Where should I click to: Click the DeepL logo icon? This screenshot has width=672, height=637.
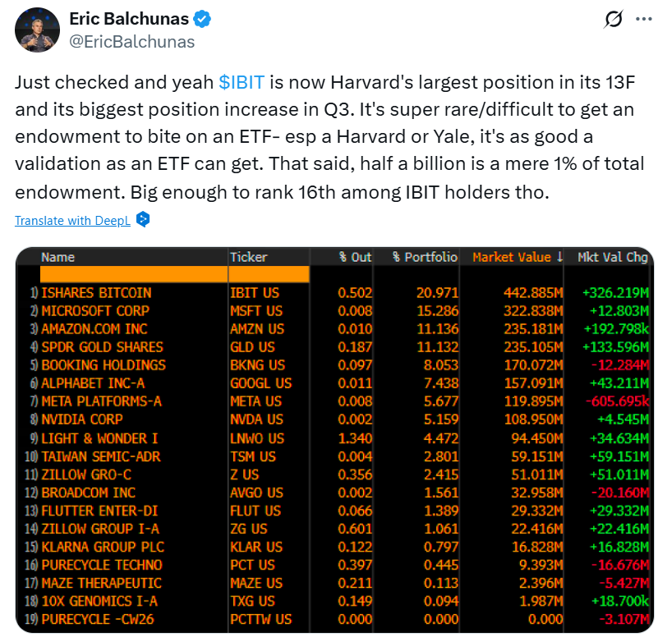tap(143, 220)
